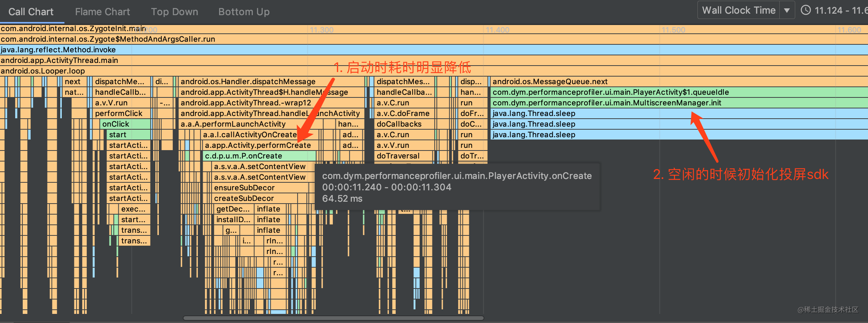
Task: Click the clock icon beside the time range
Action: point(806,10)
